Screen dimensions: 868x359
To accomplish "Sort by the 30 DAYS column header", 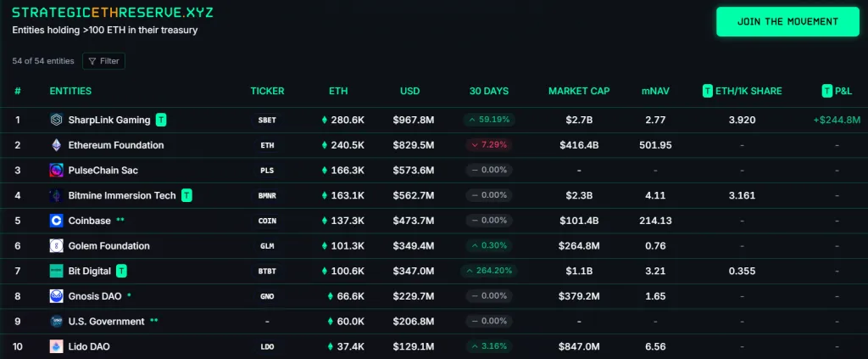I will point(488,91).
